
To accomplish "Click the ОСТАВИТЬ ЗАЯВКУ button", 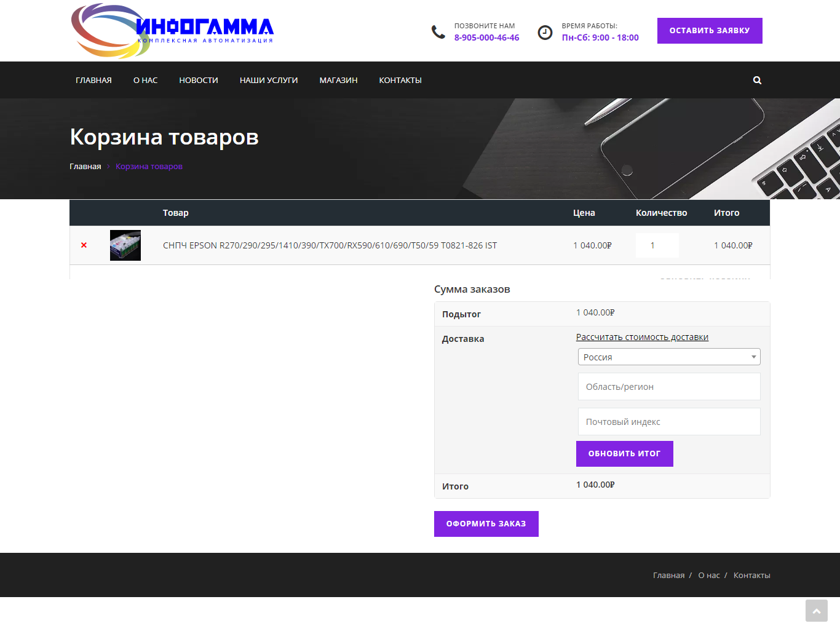I will pos(710,30).
